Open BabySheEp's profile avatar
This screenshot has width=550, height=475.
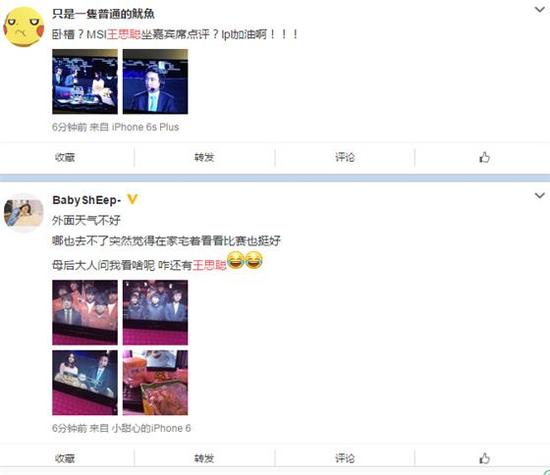click(x=24, y=213)
